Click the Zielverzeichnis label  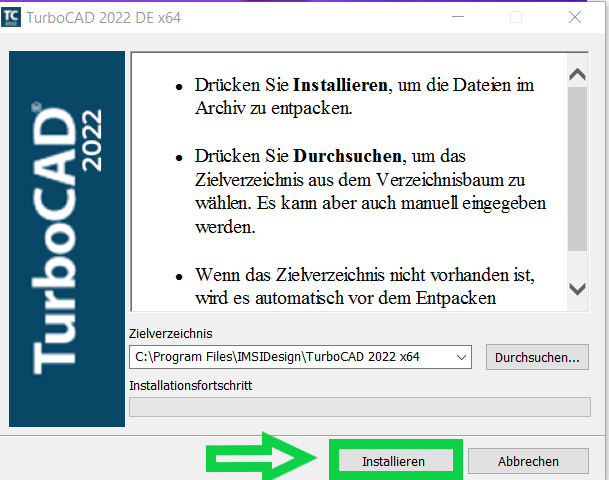[171, 334]
